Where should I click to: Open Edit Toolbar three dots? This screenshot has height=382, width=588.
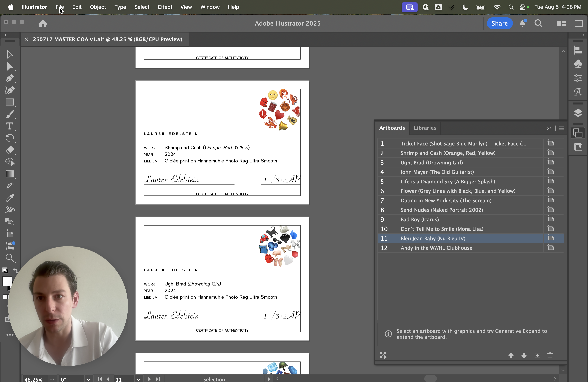[x=10, y=335]
